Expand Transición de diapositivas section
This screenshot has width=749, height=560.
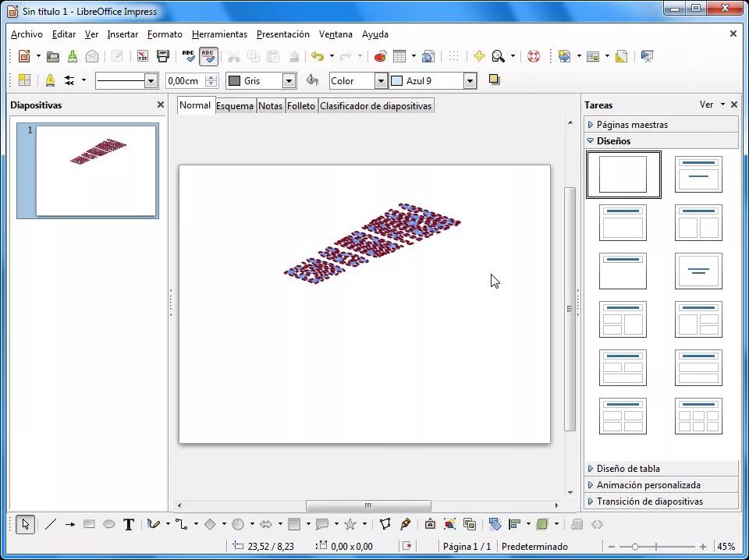coord(661,502)
